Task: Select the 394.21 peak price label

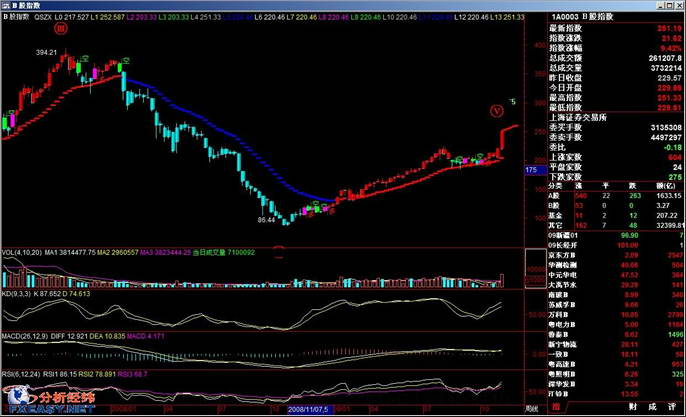Action: 46,53
